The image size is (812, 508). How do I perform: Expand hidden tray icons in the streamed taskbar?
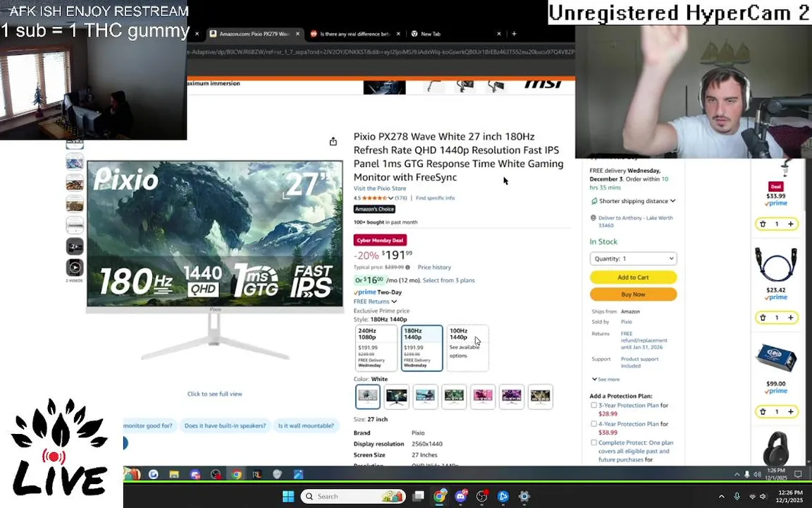pos(737,474)
